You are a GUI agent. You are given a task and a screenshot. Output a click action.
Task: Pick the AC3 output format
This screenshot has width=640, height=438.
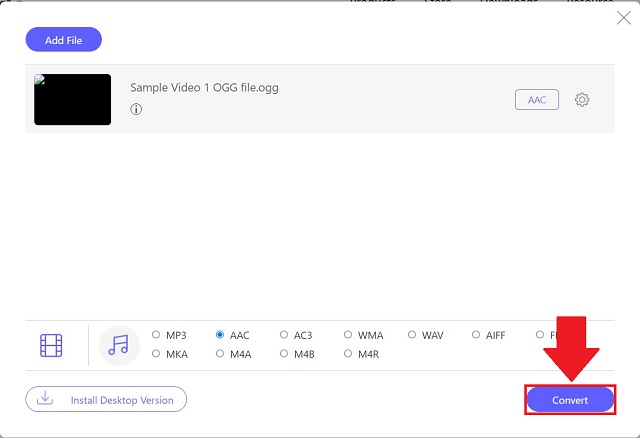284,335
